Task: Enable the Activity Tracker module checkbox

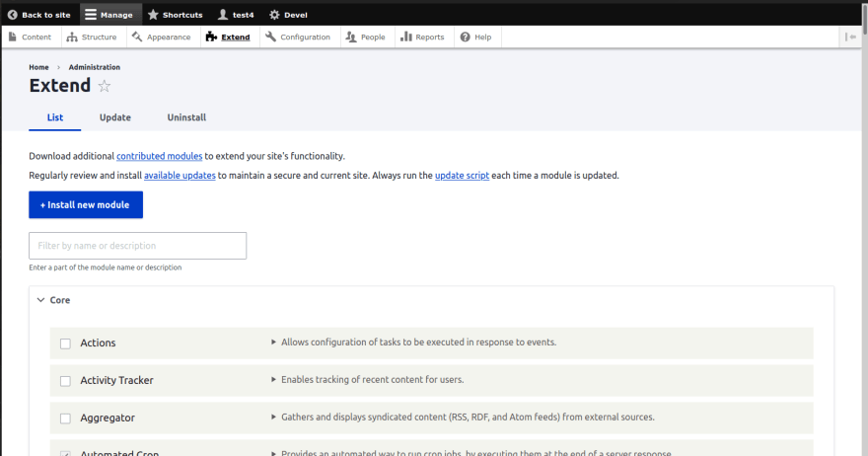Action: point(65,381)
